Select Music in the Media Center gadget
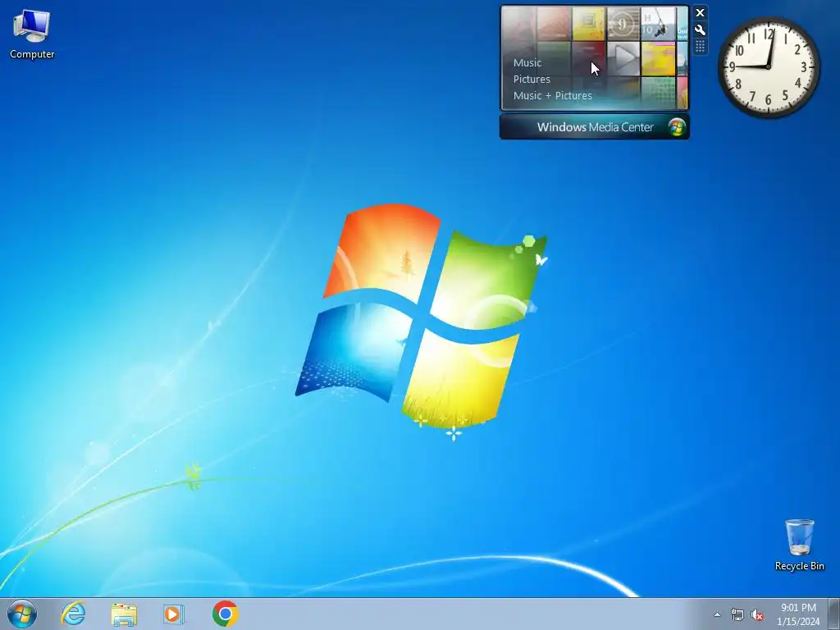 point(527,62)
